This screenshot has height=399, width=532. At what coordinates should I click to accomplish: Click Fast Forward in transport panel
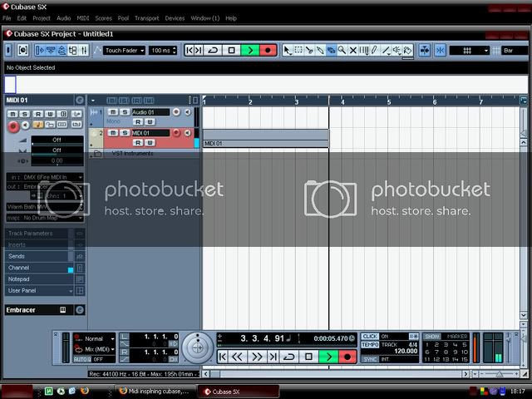[x=257, y=357]
